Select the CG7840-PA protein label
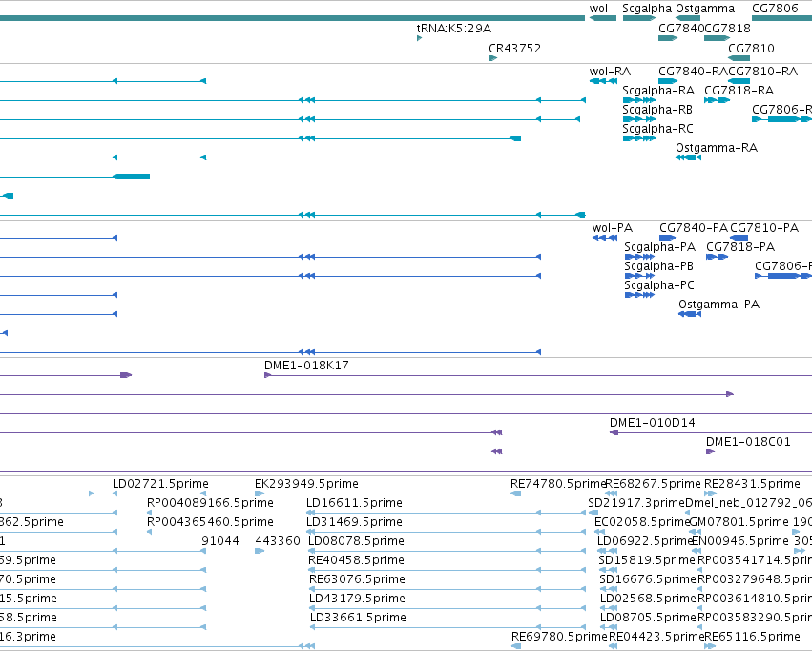Screen dimensions: 812x651 click(694, 228)
